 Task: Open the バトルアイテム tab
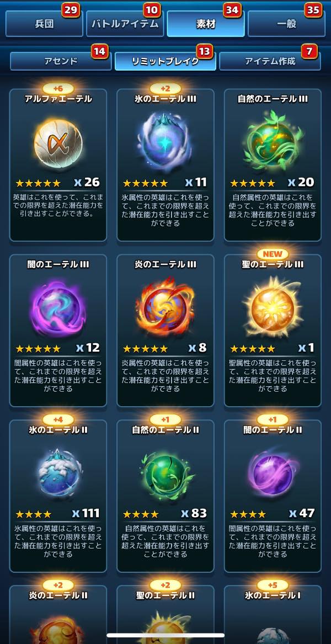(125, 23)
